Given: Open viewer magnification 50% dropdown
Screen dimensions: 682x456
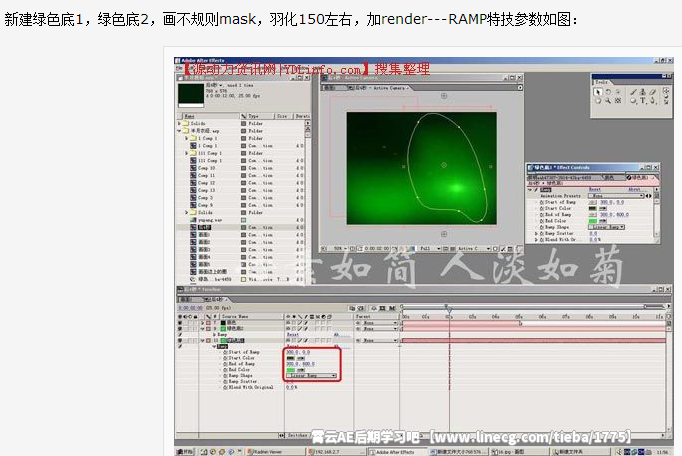Looking at the screenshot, I should [340, 248].
